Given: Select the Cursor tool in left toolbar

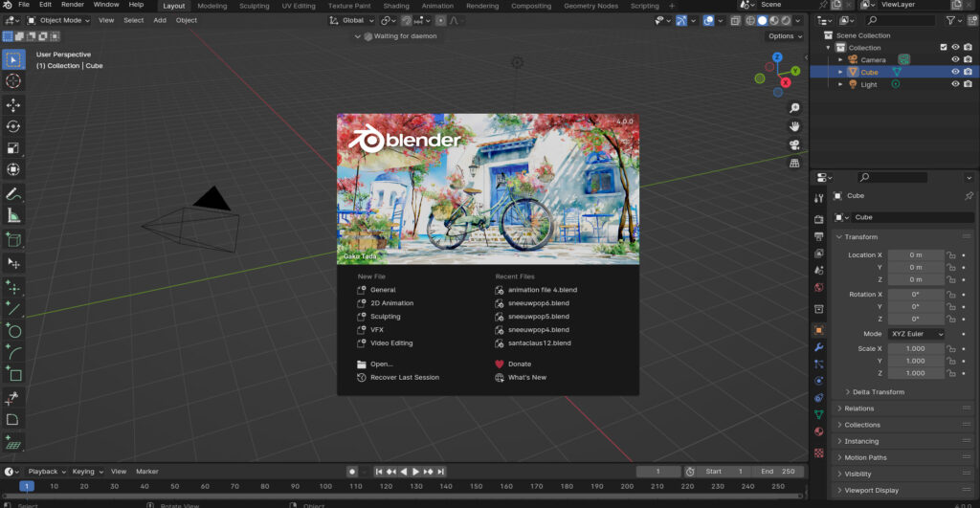Looking at the screenshot, I should (13, 81).
